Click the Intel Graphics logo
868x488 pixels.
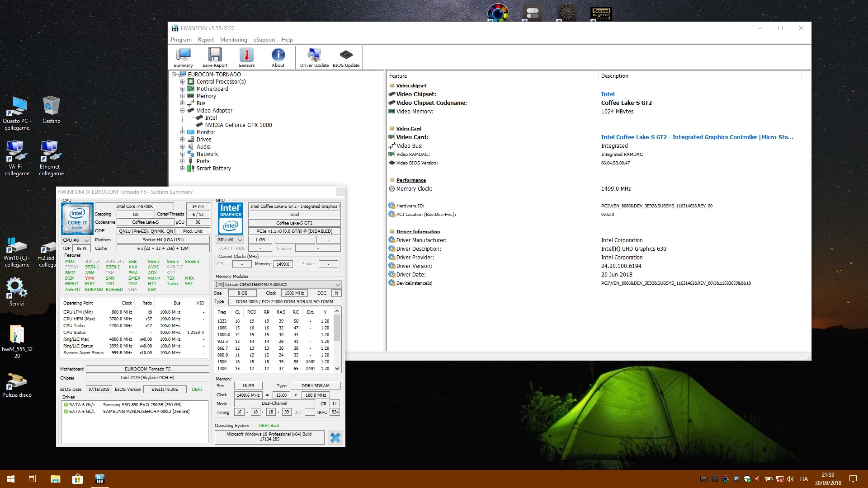[231, 218]
